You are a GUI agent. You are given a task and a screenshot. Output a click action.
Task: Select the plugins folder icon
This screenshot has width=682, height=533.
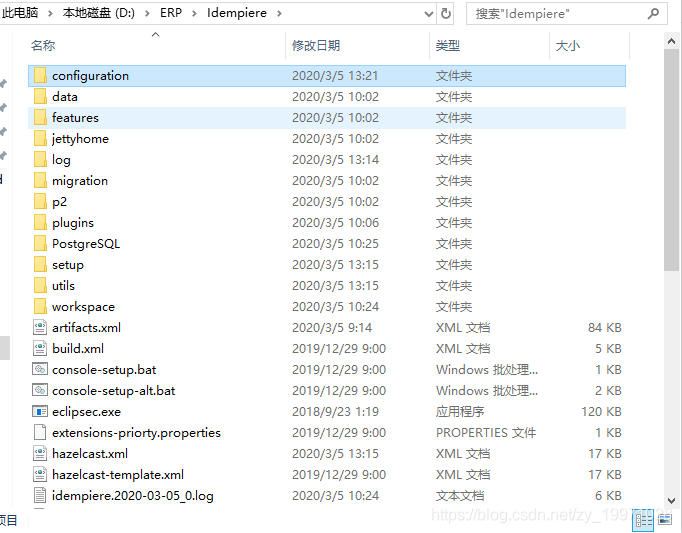(40, 222)
